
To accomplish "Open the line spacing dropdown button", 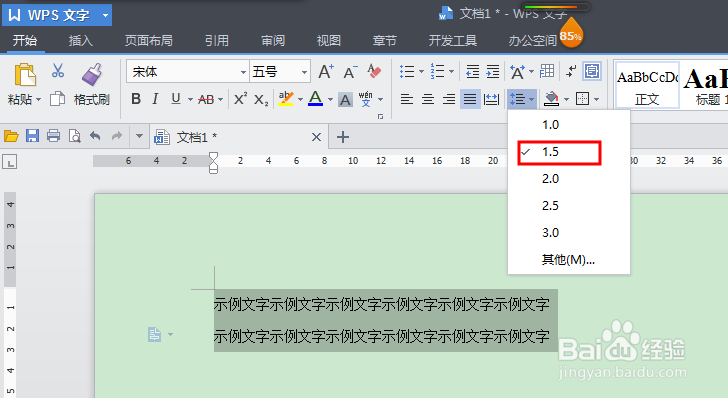I will coord(522,99).
